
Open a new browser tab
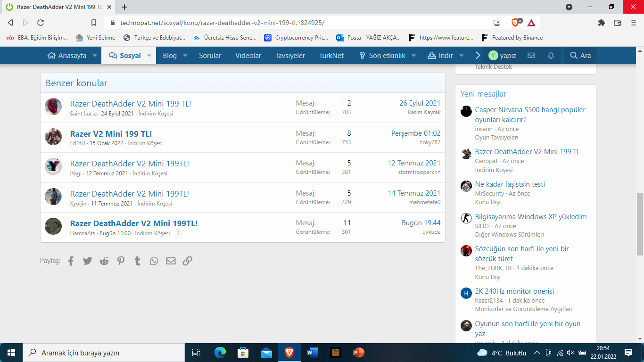click(124, 7)
